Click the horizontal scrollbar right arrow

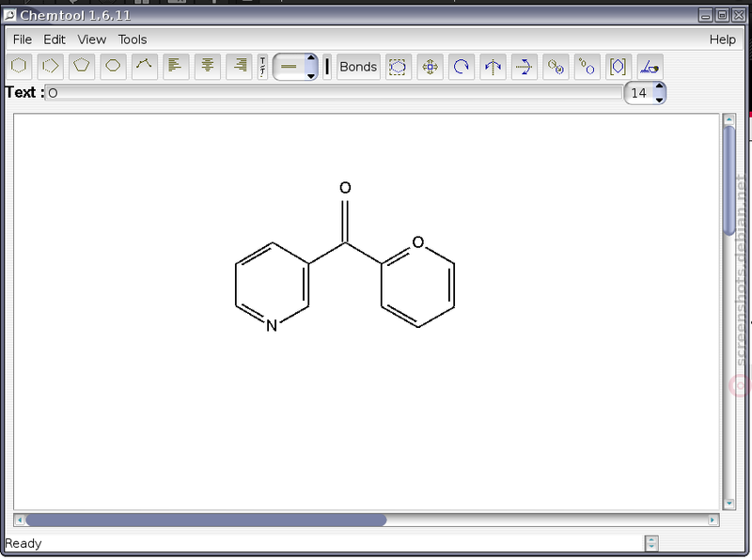click(713, 520)
